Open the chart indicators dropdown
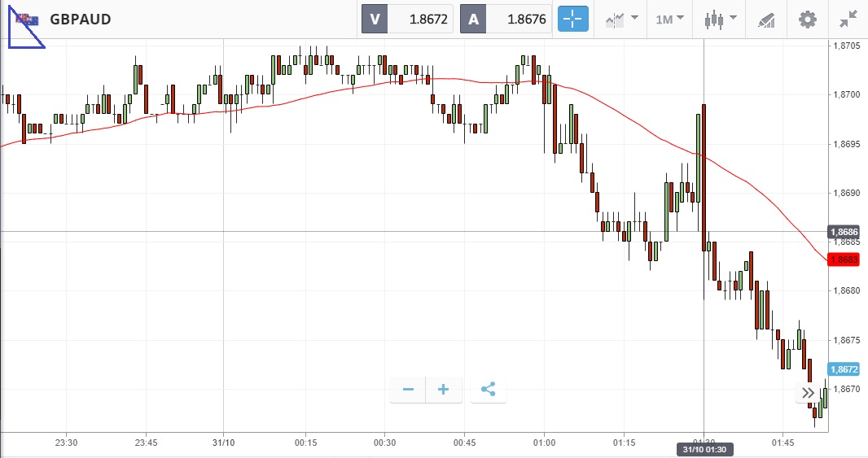868x458 pixels. [x=620, y=20]
